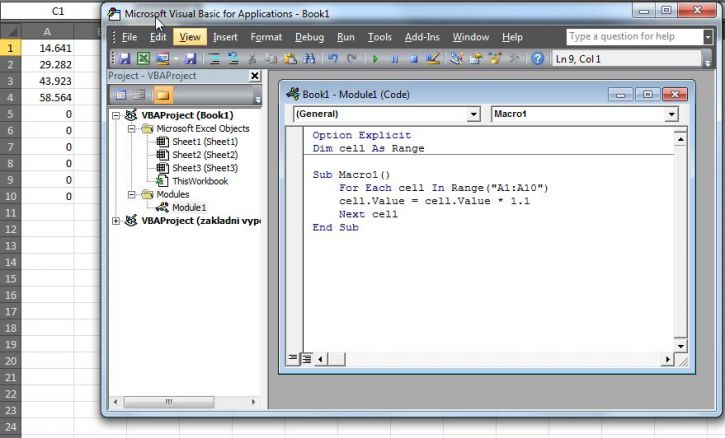Click the View Microsoft Excel toolbar icon
This screenshot has width=725, height=438.
(143, 59)
